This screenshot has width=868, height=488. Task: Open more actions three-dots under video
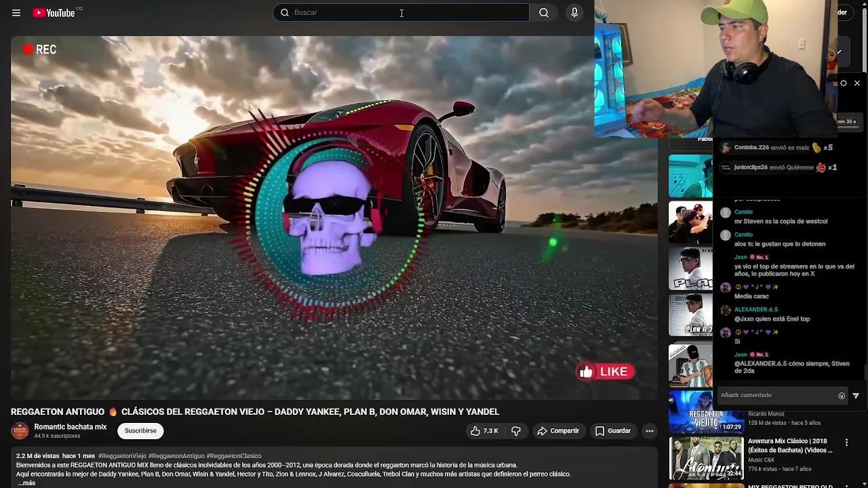coord(649,431)
